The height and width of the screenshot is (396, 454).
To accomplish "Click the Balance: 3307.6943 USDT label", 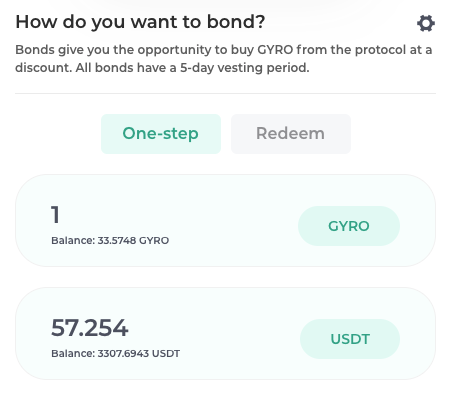I will [115, 353].
